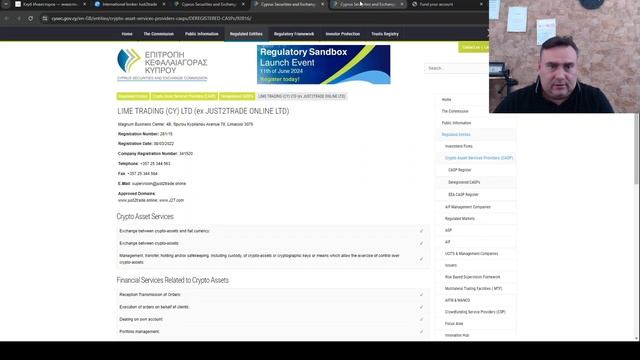Image resolution: width=640 pixels, height=360 pixels.
Task: Select the Telephone +357 25 344 563 line
Action: tap(144, 164)
